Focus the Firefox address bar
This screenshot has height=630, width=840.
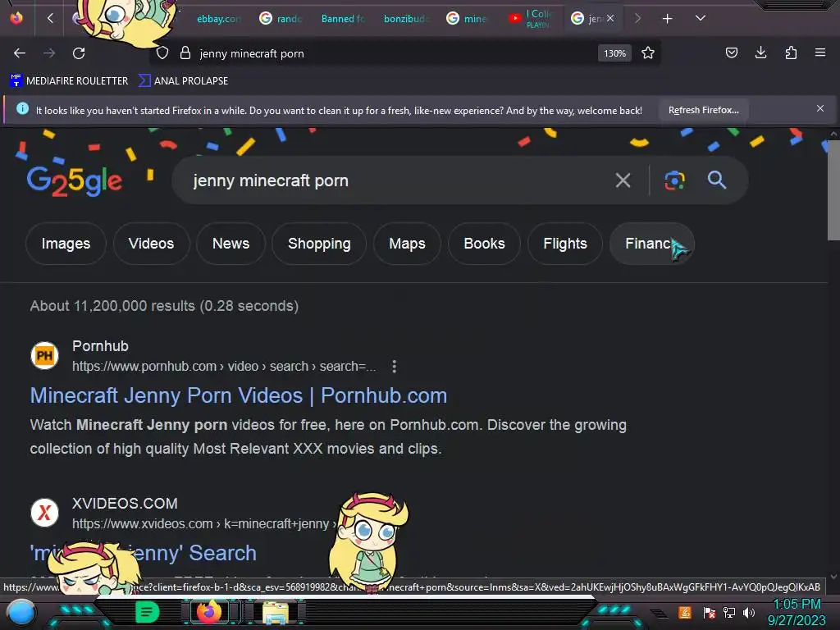click(395, 53)
